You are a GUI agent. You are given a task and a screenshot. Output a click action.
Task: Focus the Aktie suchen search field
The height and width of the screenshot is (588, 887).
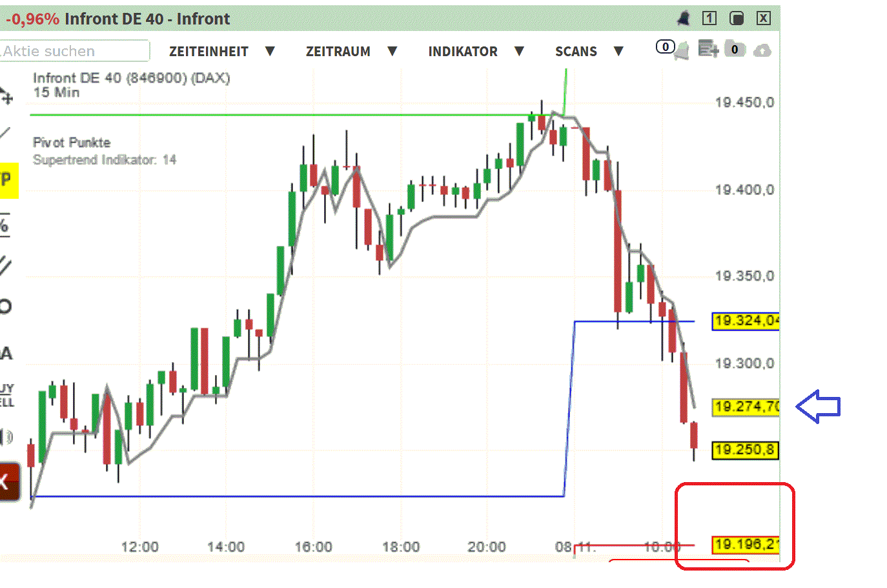coord(74,51)
